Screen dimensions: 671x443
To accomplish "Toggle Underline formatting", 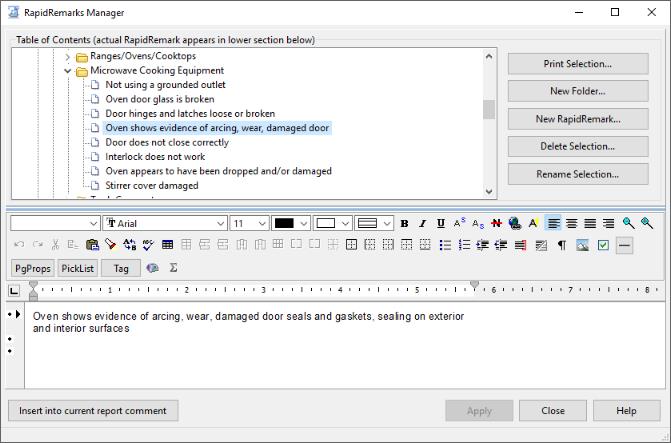I will click(x=441, y=223).
